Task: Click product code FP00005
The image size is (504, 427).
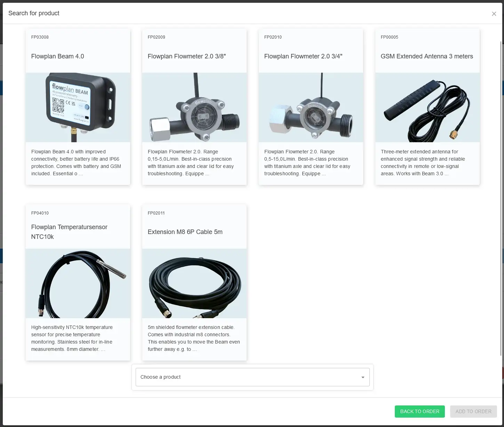Action: point(390,37)
